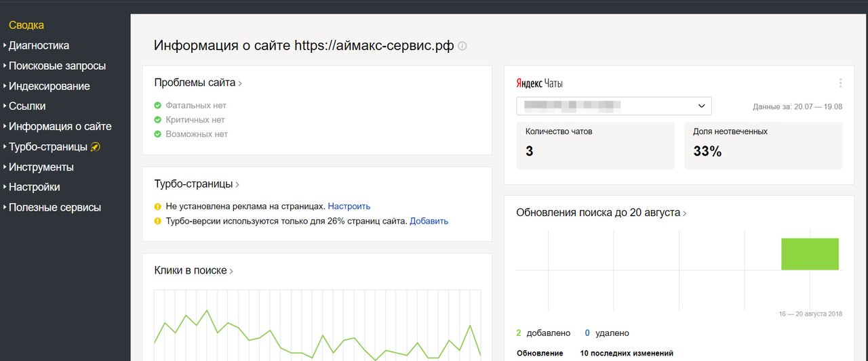The width and height of the screenshot is (868, 361).
Task: Click the Настроить link
Action: [x=349, y=207]
